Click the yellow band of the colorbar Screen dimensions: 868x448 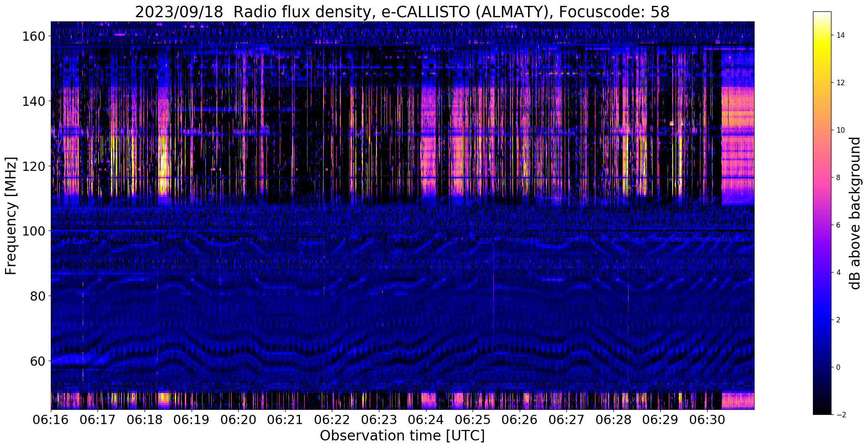pos(822,46)
